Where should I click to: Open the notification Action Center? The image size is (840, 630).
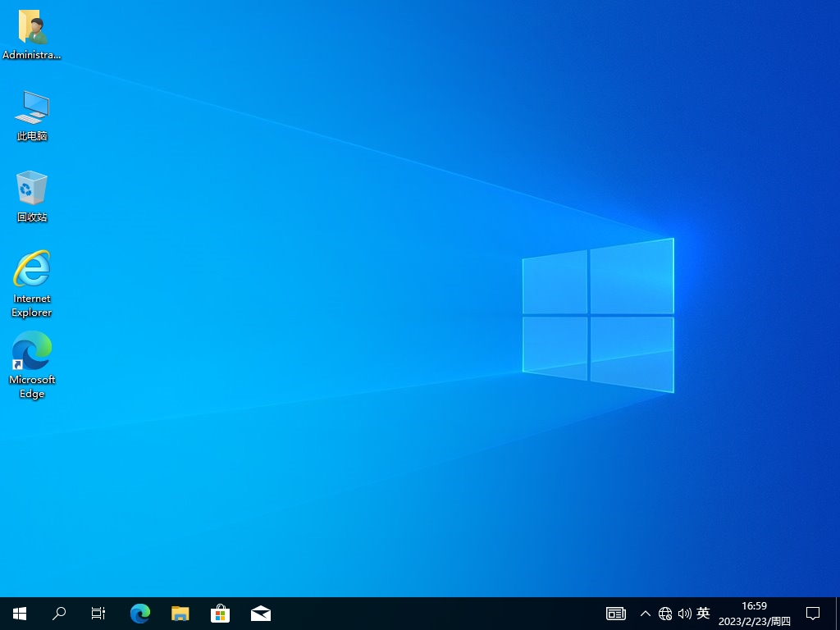(x=813, y=614)
